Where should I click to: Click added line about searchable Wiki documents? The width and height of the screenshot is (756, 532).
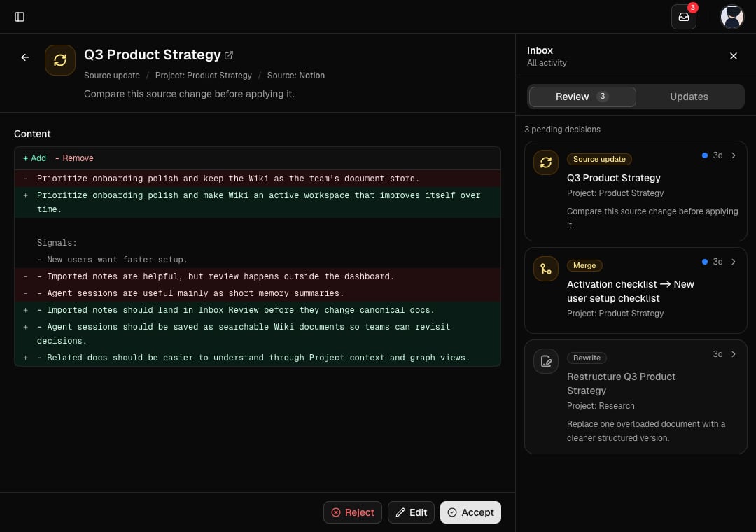pos(258,334)
